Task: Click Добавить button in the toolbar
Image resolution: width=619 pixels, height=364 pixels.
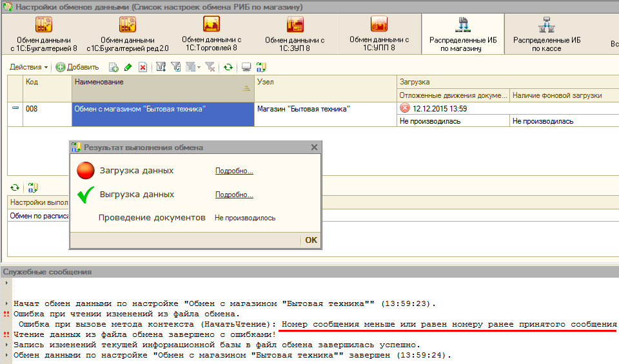Action: pyautogui.click(x=77, y=67)
